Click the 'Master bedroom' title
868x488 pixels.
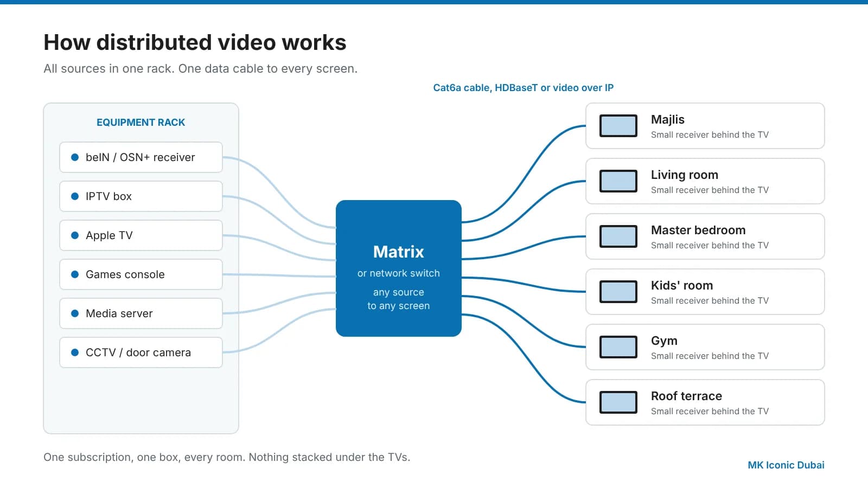tap(698, 230)
